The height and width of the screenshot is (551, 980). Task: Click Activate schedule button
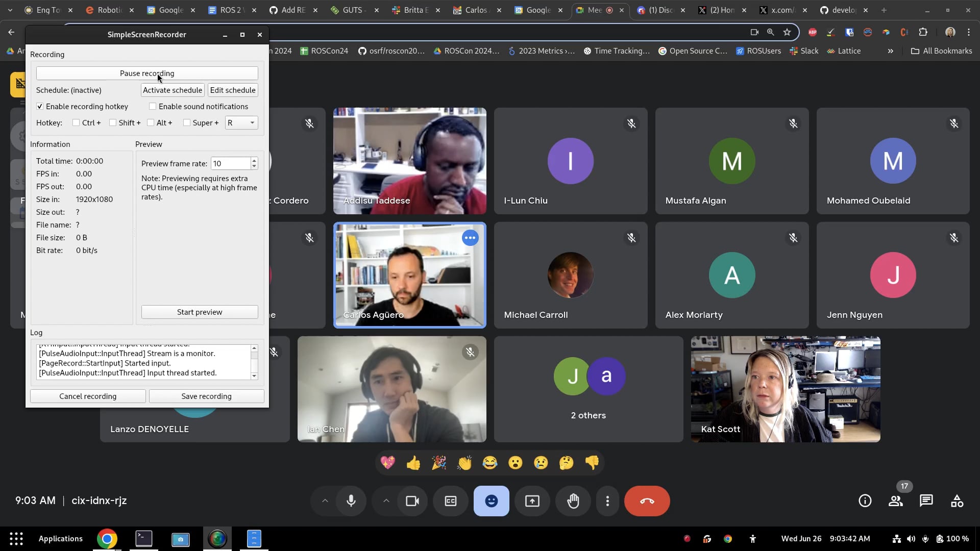[x=173, y=90]
